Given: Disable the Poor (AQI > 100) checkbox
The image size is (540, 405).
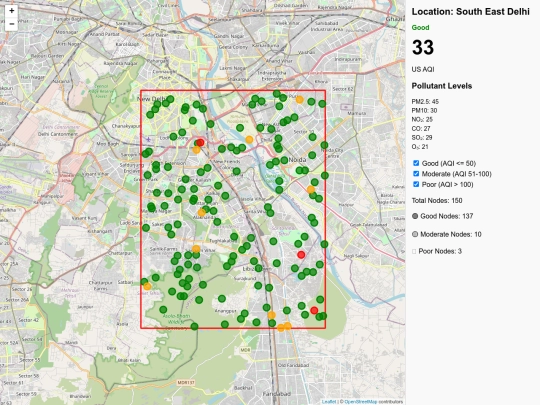Looking at the screenshot, I should click(x=416, y=184).
